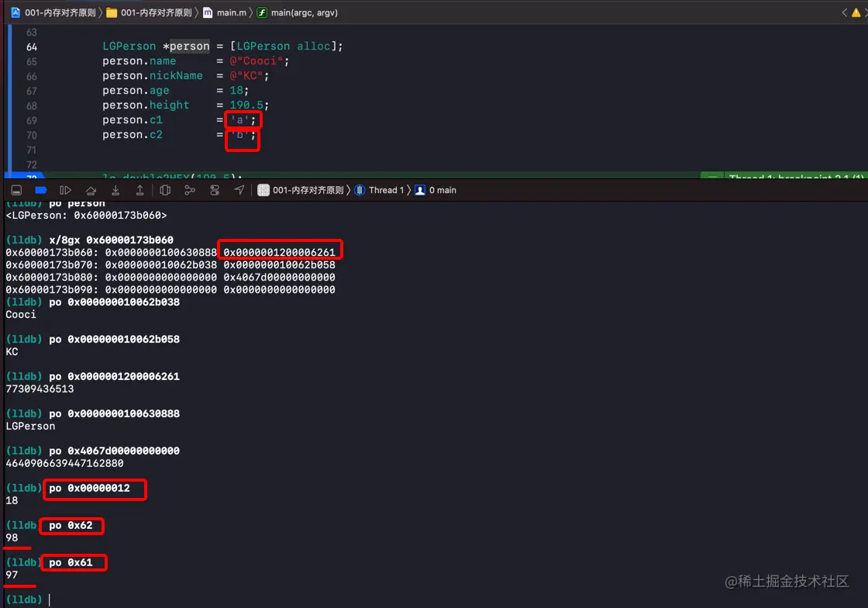Click the 4640906639447162880 output
The image size is (868, 608).
point(65,463)
